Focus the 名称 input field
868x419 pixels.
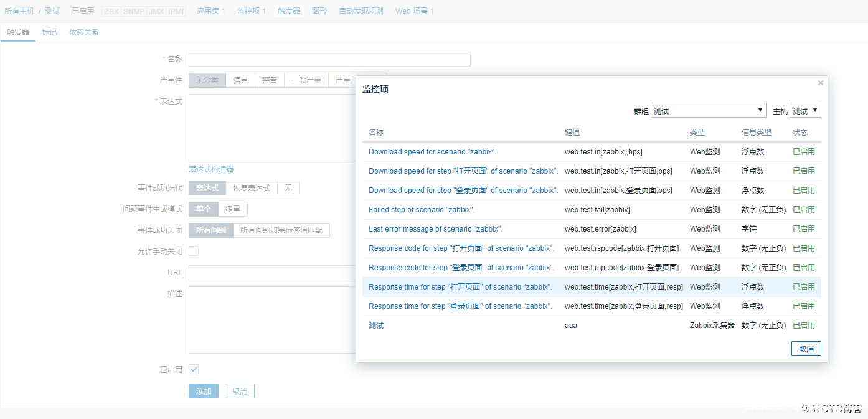click(x=329, y=59)
